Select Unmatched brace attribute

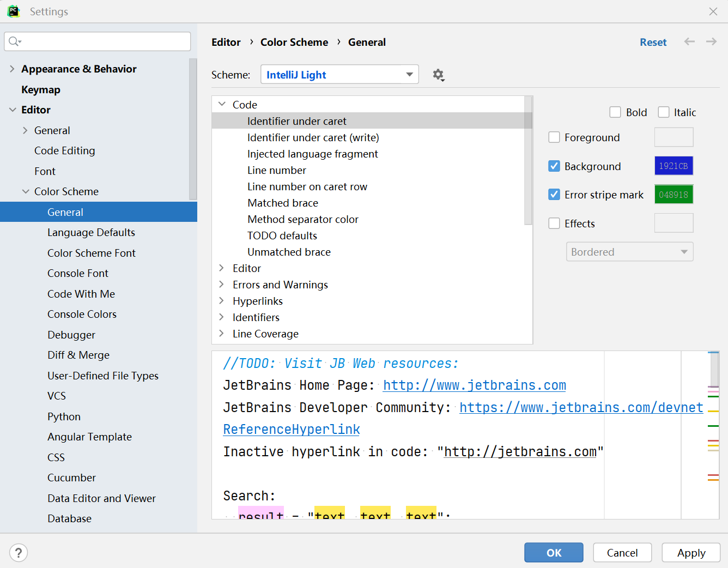pos(289,252)
